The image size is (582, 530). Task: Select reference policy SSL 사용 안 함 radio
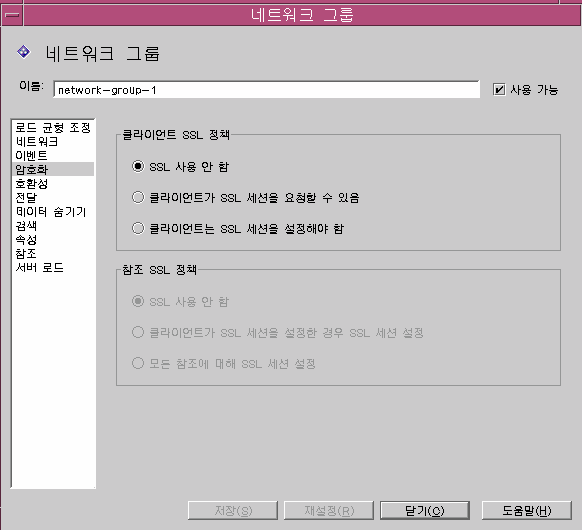pos(138,301)
